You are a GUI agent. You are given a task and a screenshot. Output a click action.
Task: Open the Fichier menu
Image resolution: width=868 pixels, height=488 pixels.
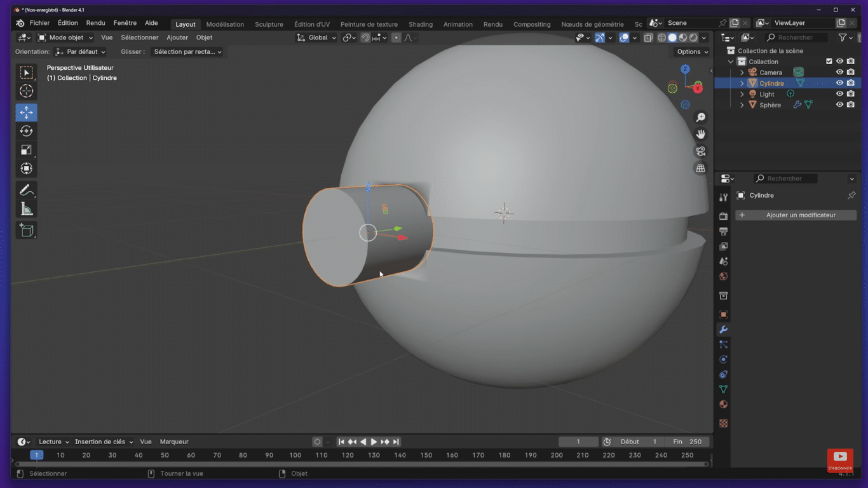pos(39,22)
